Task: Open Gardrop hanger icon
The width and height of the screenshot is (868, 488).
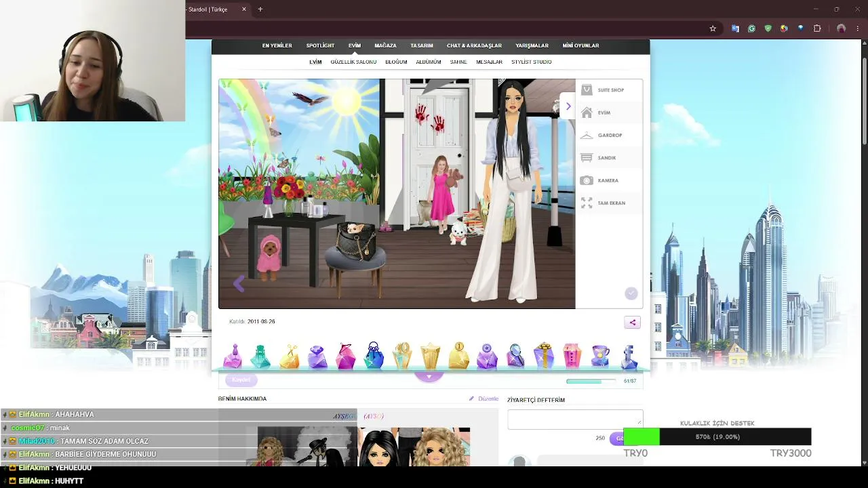Action: (587, 135)
